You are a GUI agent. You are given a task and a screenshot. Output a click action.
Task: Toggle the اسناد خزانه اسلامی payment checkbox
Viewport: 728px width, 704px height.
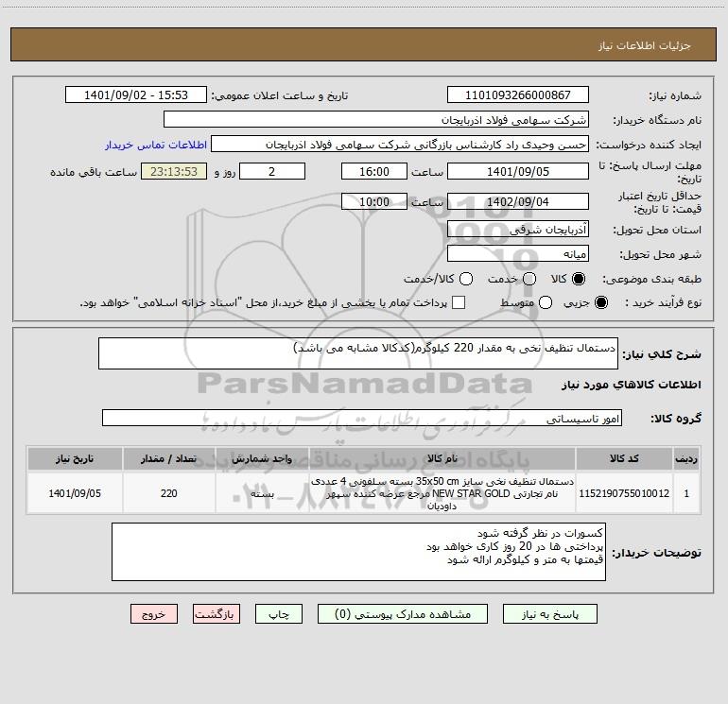[x=459, y=302]
